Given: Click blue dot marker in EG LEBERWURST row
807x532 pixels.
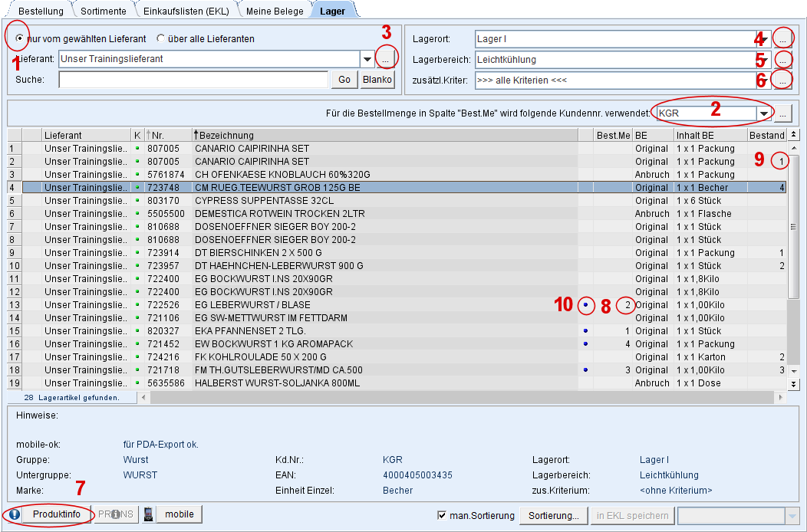Looking at the screenshot, I should tap(585, 305).
